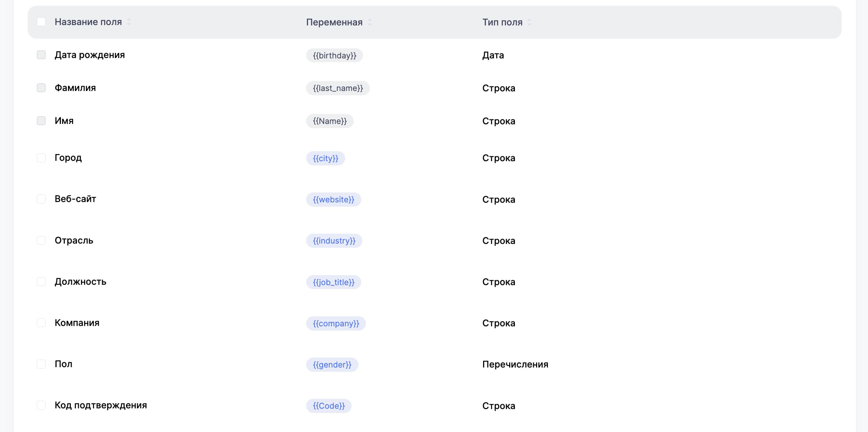Check the Город row checkbox
868x432 pixels.
click(41, 158)
